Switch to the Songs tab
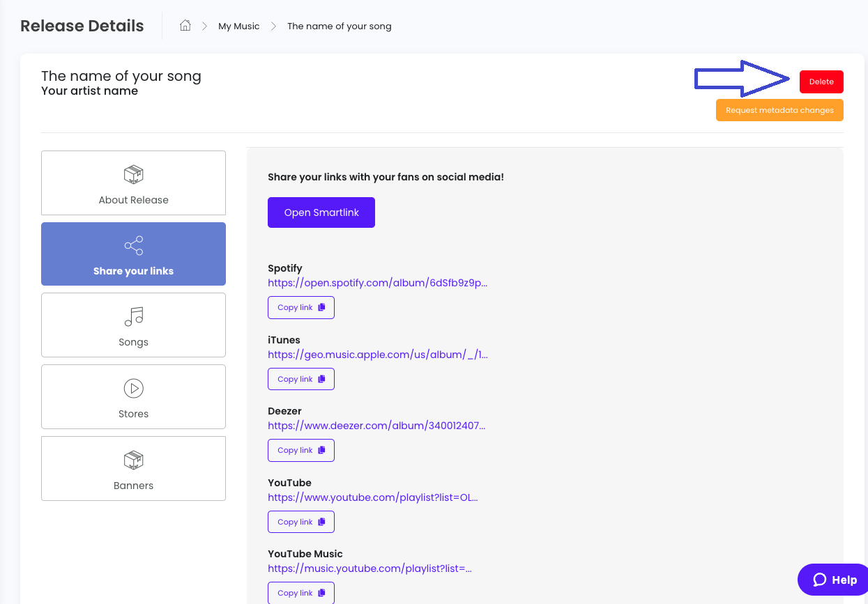868x604 pixels. coord(133,325)
